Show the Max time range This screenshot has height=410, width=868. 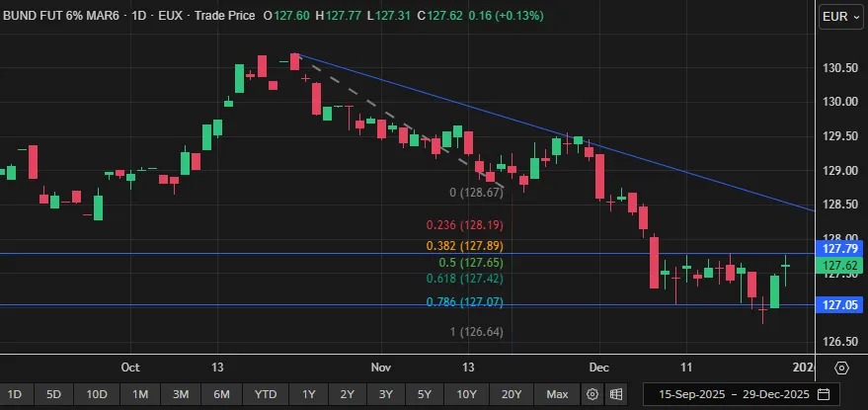coord(556,394)
